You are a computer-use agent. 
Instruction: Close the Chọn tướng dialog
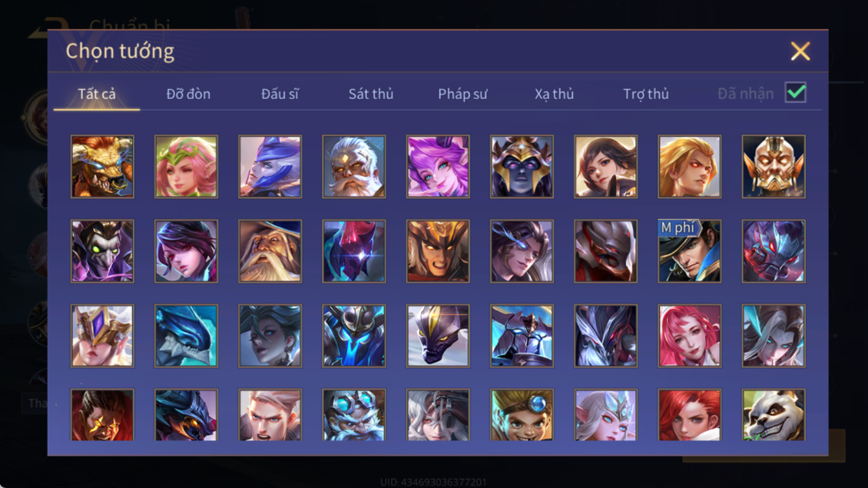(800, 51)
